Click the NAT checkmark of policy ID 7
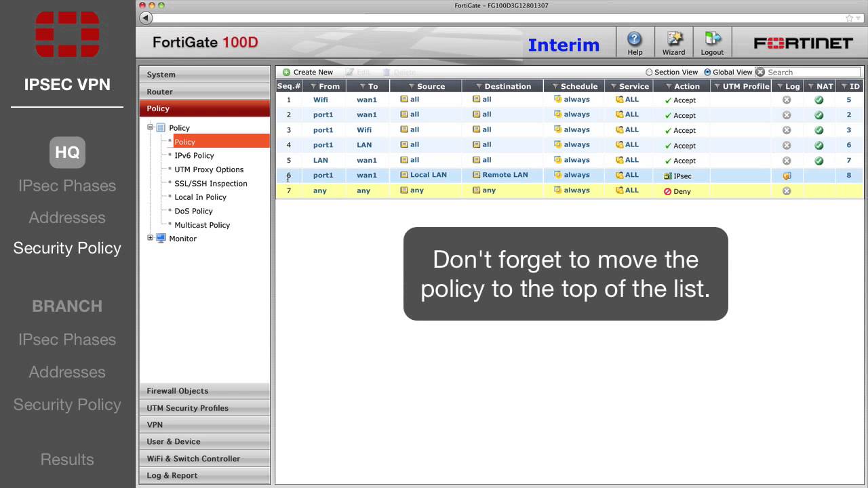Image resolution: width=868 pixels, height=488 pixels. pos(819,161)
